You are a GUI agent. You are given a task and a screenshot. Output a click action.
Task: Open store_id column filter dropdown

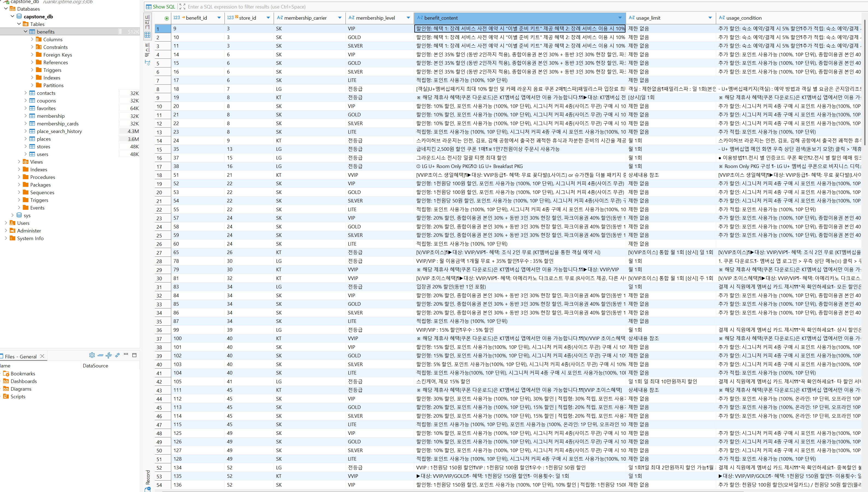click(x=268, y=18)
